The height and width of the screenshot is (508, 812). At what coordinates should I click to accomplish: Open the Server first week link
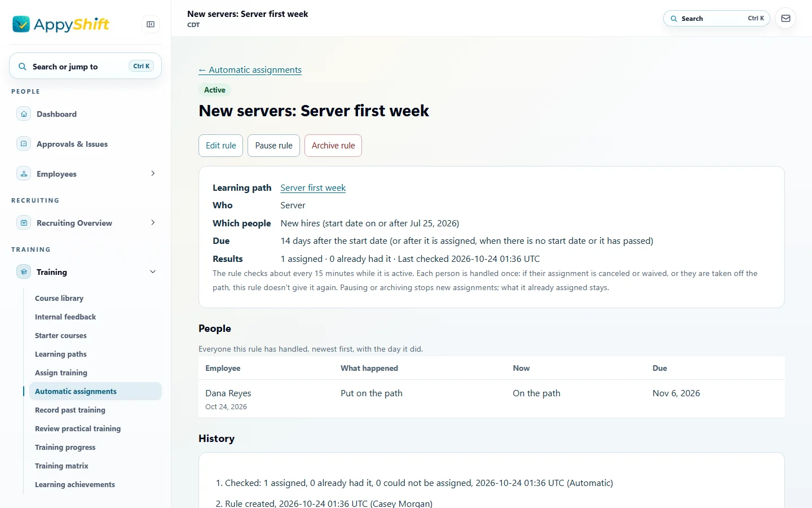[313, 188]
